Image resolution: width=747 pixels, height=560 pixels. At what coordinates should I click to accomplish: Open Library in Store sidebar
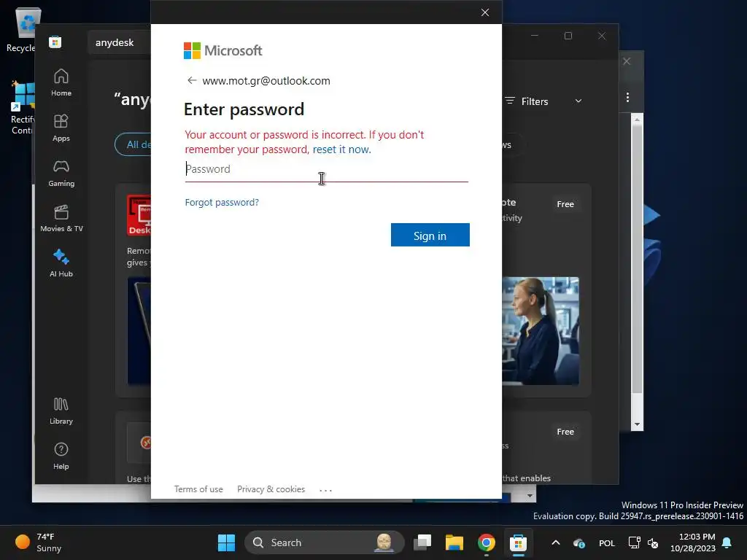[61, 411]
